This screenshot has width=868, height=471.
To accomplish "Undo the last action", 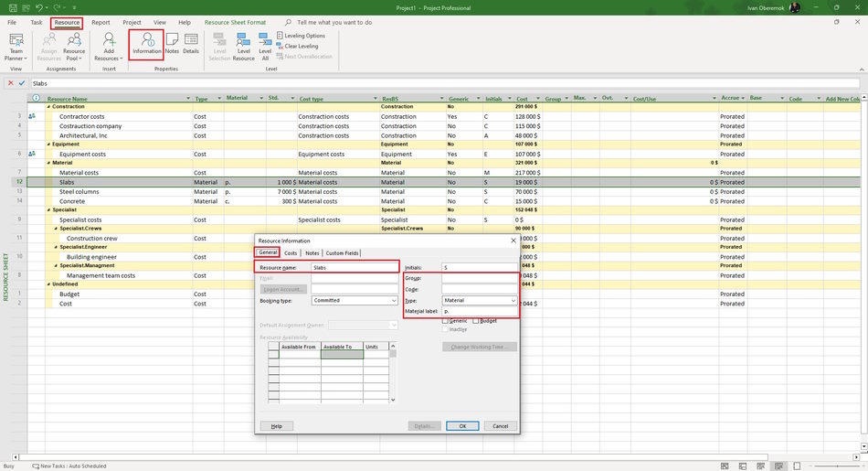I will 39,7.
